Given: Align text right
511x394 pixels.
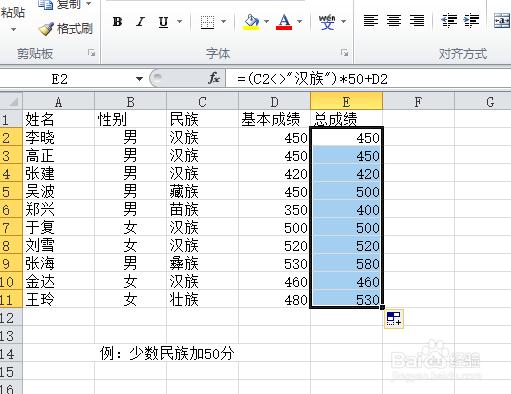Looking at the screenshot, I should (417, 21).
